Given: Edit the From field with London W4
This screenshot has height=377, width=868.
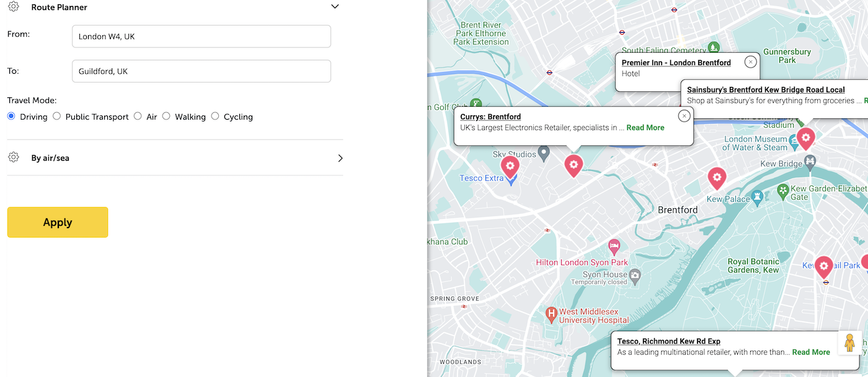Looking at the screenshot, I should [201, 37].
